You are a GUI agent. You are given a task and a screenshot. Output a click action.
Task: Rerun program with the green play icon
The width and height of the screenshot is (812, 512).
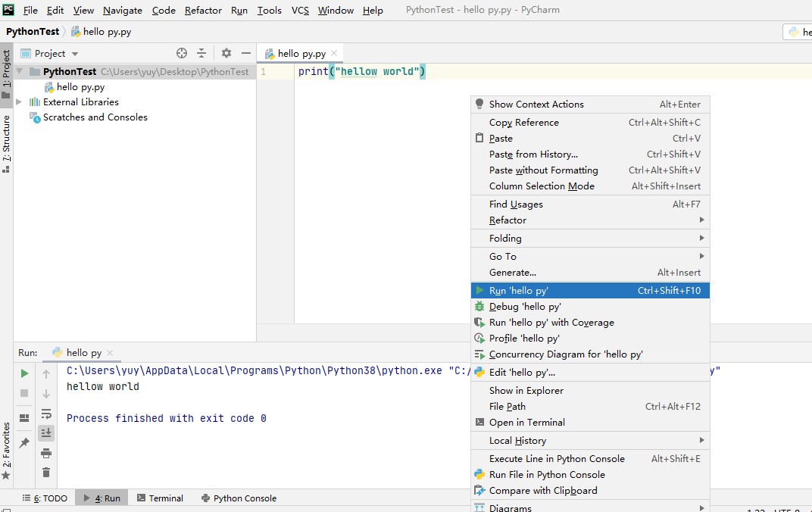(24, 373)
